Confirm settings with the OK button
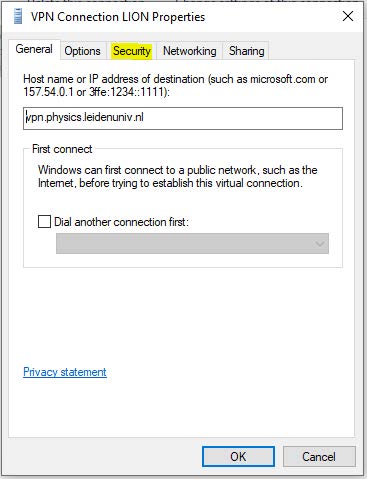The width and height of the screenshot is (367, 479). 238,456
